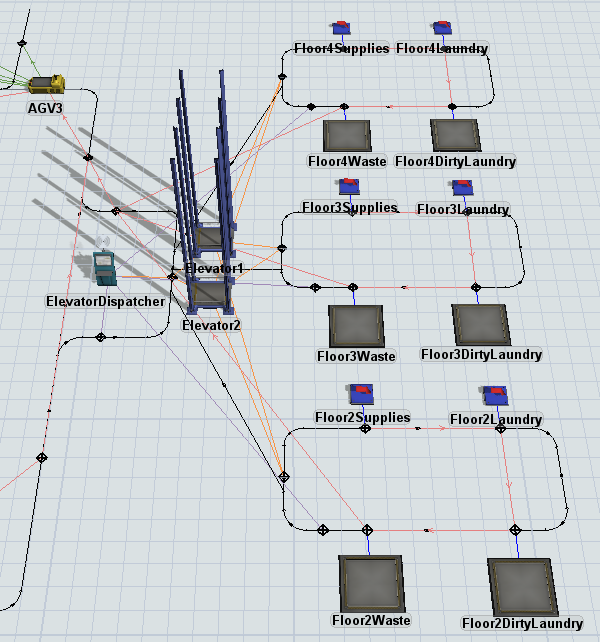Click the control point directly above Floor2Waste queue
This screenshot has height=642, width=600.
pyautogui.click(x=367, y=529)
